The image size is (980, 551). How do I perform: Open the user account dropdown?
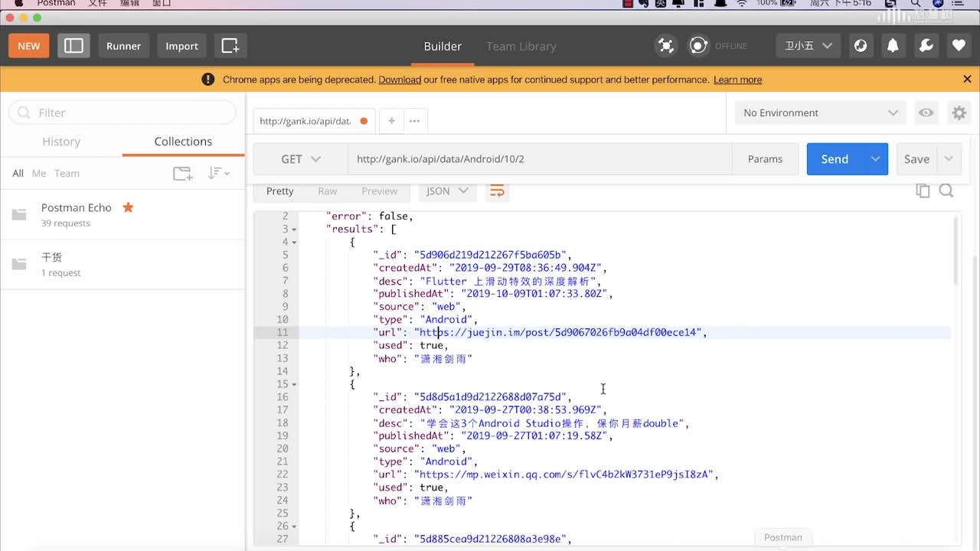click(808, 46)
